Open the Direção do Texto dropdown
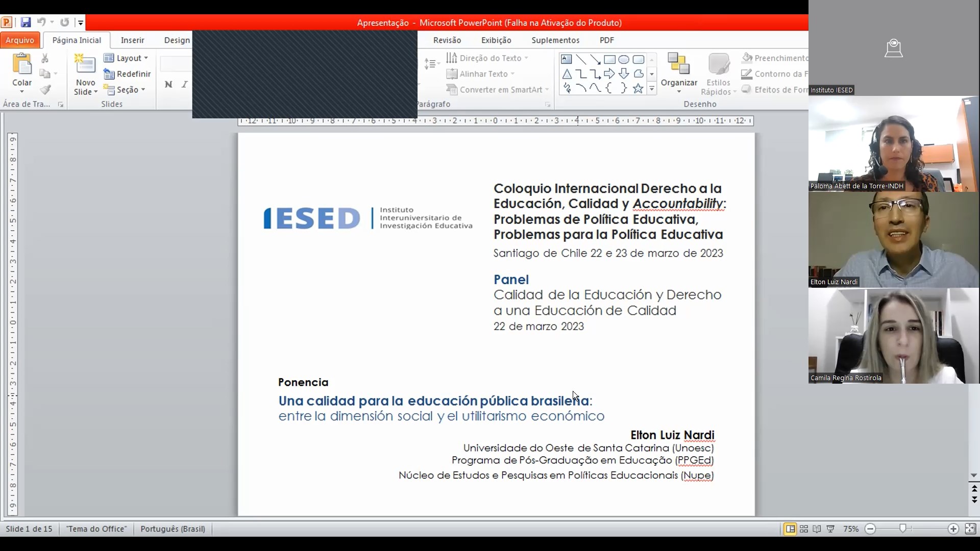Screen dimensions: 980x551 [487, 58]
